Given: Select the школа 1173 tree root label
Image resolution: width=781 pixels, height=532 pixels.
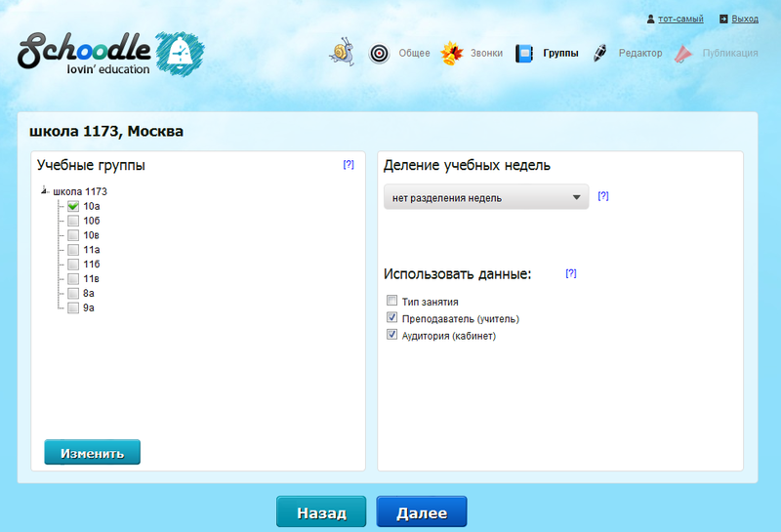Looking at the screenshot, I should click(80, 191).
